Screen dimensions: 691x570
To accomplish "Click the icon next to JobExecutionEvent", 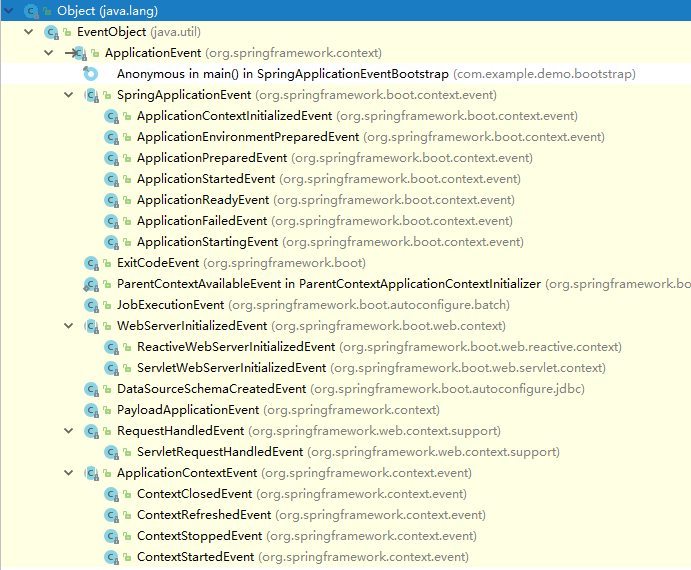I will tap(91, 305).
